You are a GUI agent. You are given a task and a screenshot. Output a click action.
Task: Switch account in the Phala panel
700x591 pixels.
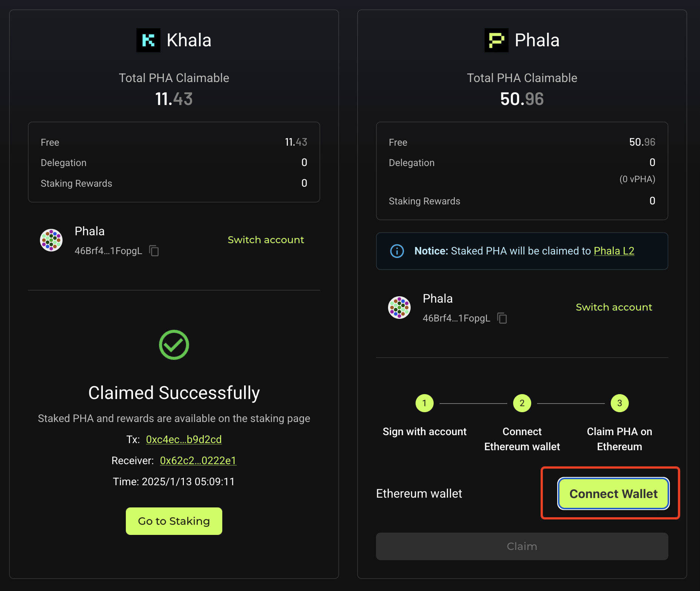tap(614, 307)
